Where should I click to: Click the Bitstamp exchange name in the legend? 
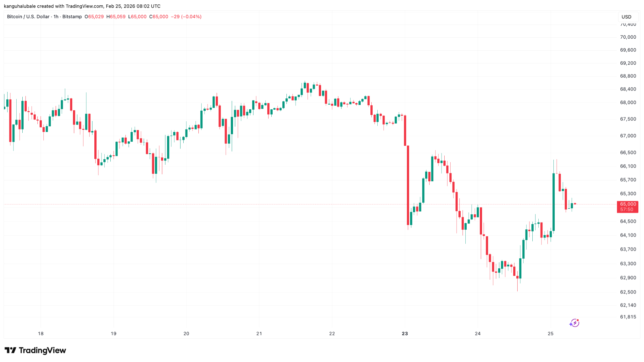point(72,17)
